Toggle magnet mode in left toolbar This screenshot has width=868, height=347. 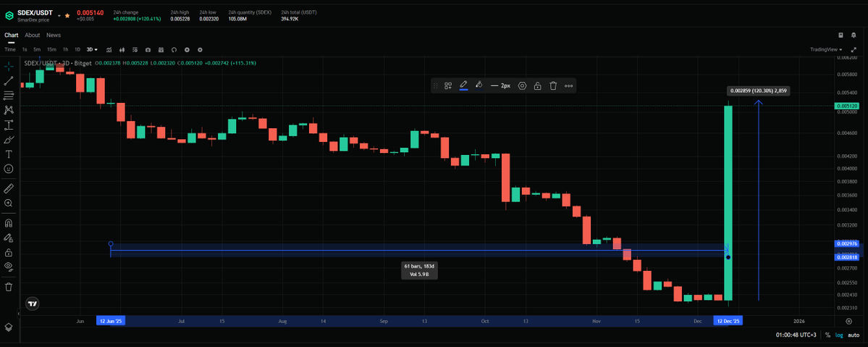coord(8,223)
